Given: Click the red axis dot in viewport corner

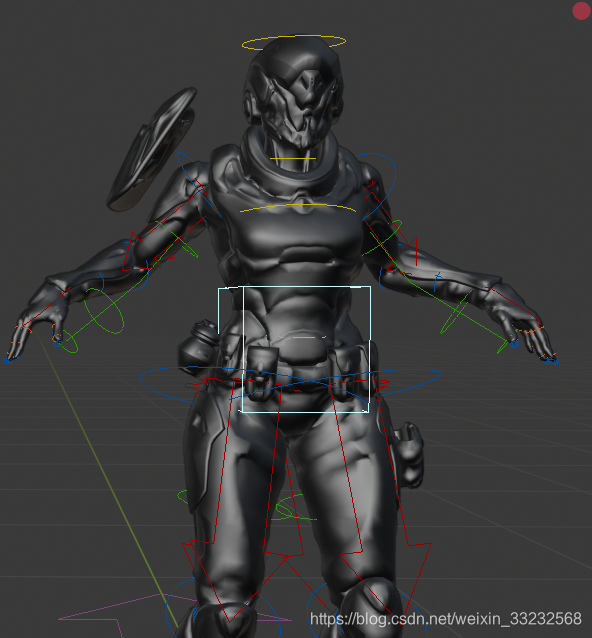Looking at the screenshot, I should 581,11.
